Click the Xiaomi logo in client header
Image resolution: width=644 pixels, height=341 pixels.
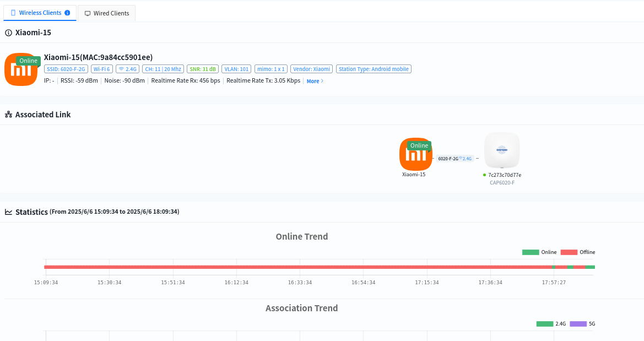tap(21, 69)
